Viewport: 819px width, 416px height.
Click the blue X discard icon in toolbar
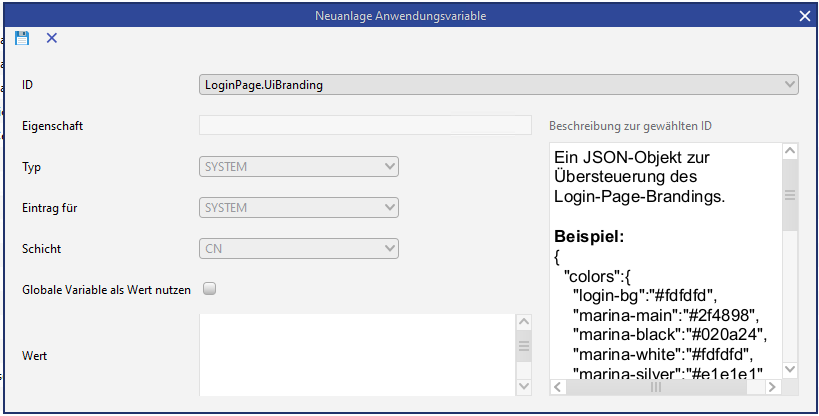(x=52, y=38)
